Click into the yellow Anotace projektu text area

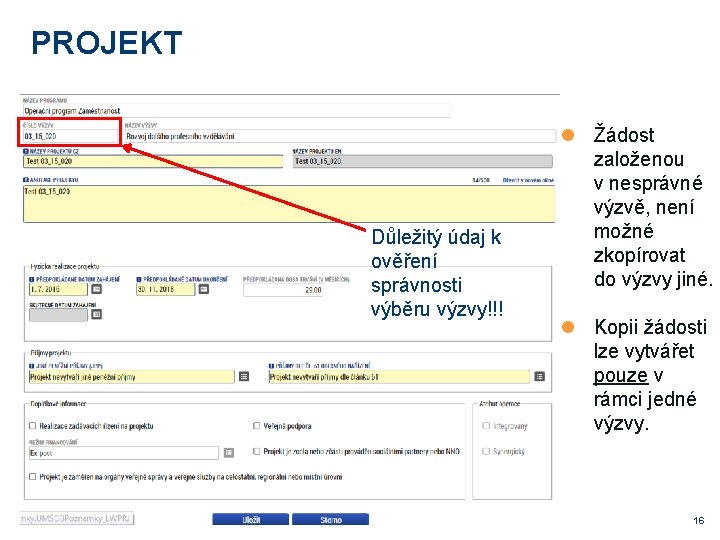289,204
